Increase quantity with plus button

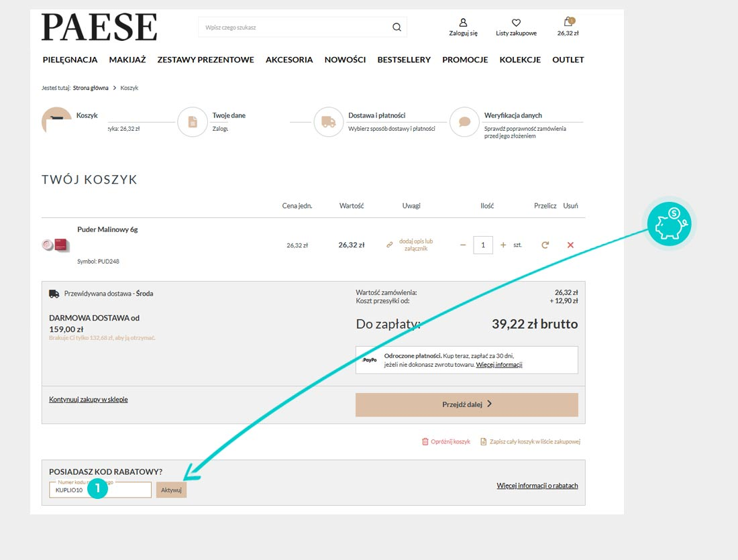pos(503,245)
